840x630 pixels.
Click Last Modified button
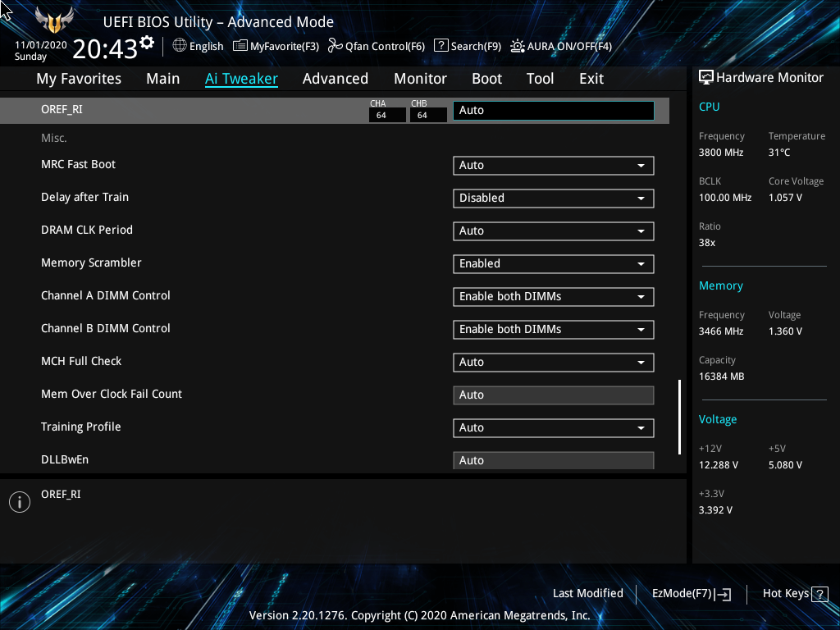587,594
